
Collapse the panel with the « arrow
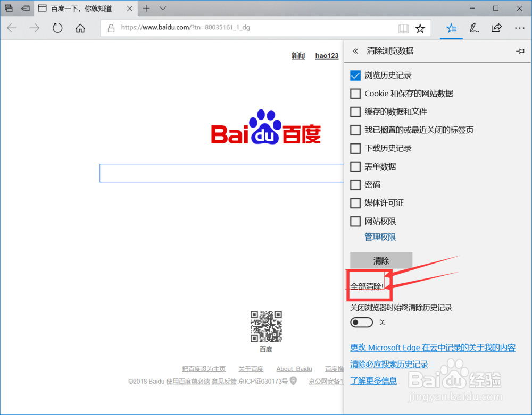point(355,50)
